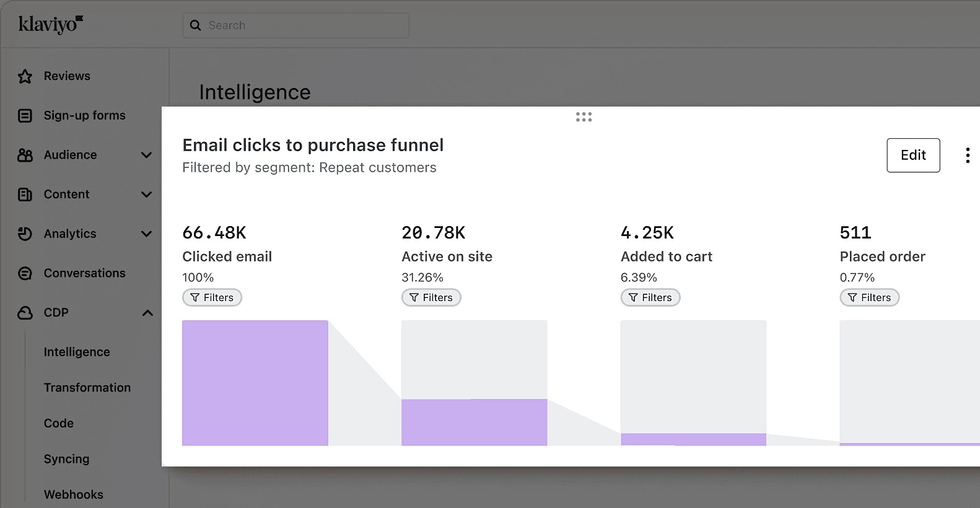Click the Conversations chat bubble icon
The image size is (980, 508).
point(25,273)
